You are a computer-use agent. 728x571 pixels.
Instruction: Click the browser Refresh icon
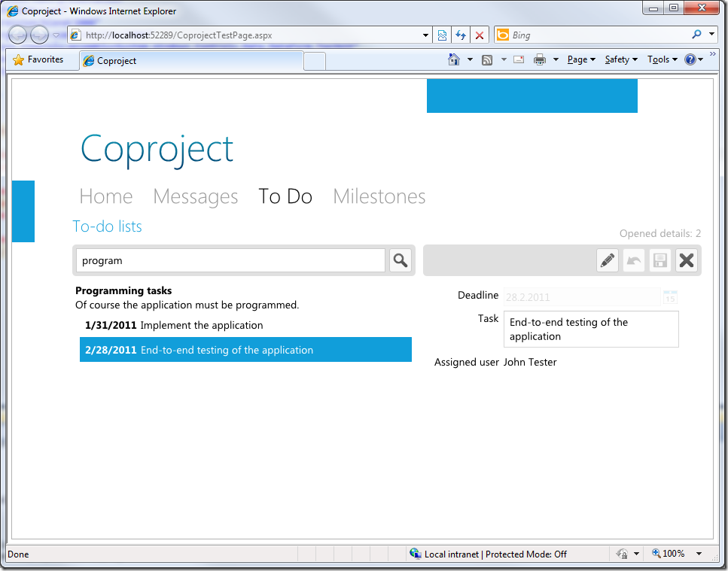pyautogui.click(x=460, y=35)
